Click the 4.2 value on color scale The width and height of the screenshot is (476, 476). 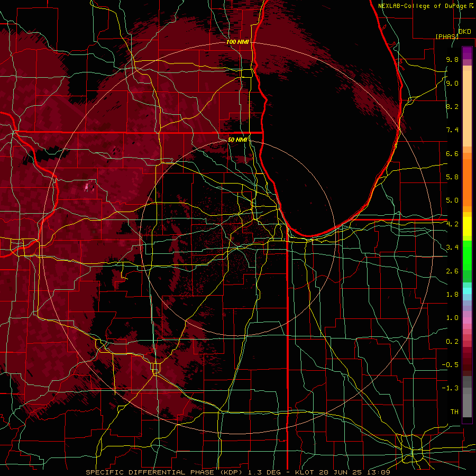tap(452, 224)
